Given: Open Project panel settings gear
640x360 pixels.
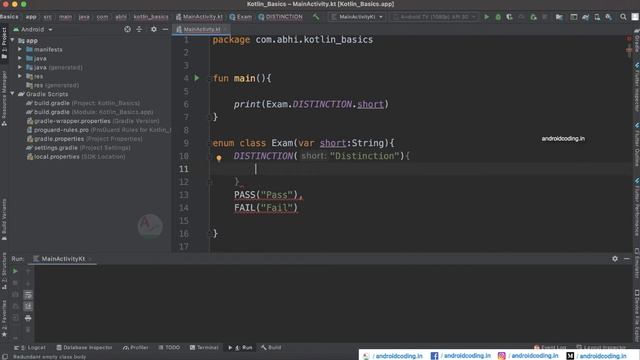Looking at the screenshot, I should [x=153, y=29].
